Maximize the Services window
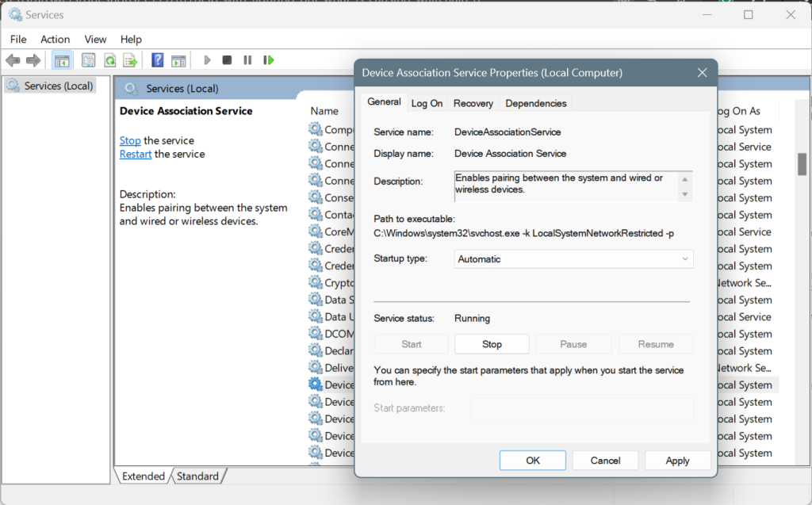The height and width of the screenshot is (505, 812). pos(749,14)
